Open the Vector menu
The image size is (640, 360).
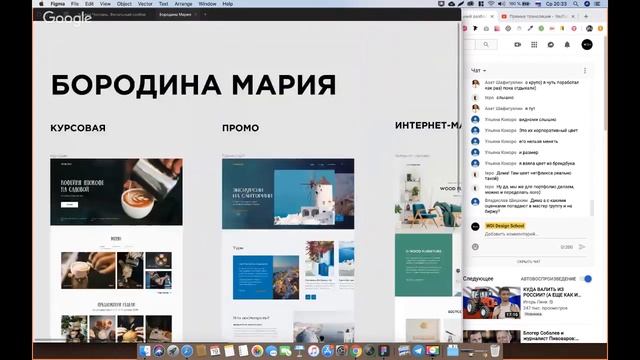point(145,4)
